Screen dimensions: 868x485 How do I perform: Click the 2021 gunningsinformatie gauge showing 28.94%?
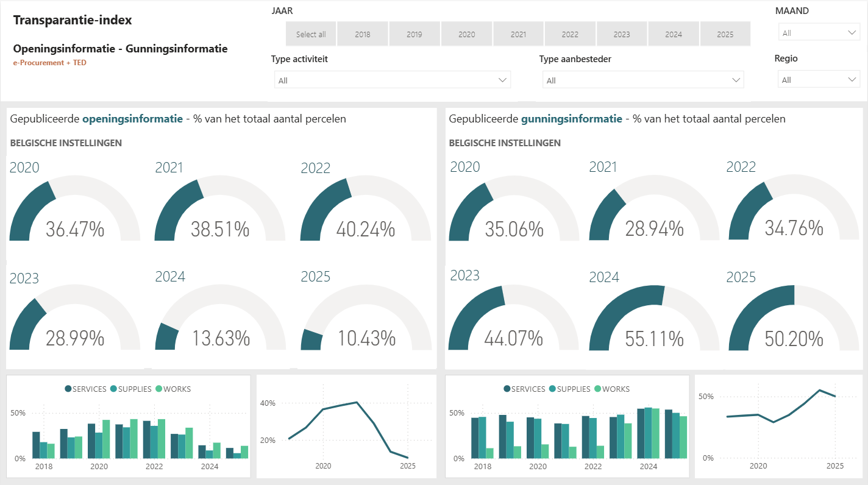654,208
